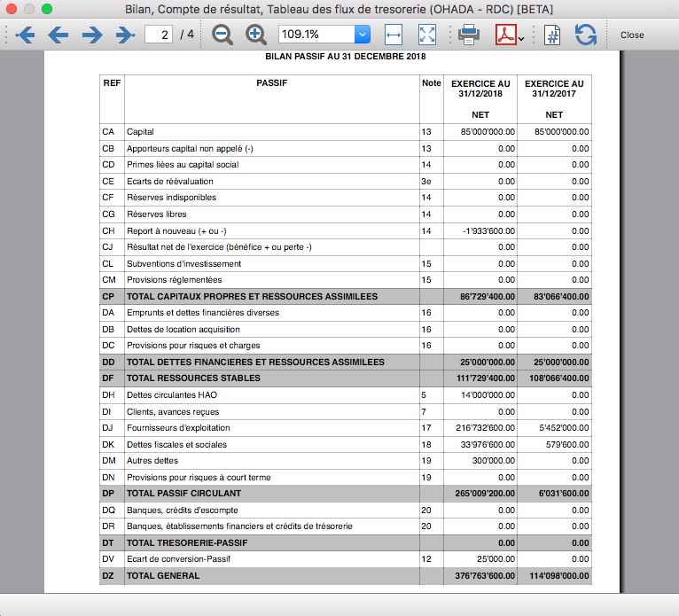Click the '265'009'200.00' value
The width and height of the screenshot is (679, 616).
485,494
